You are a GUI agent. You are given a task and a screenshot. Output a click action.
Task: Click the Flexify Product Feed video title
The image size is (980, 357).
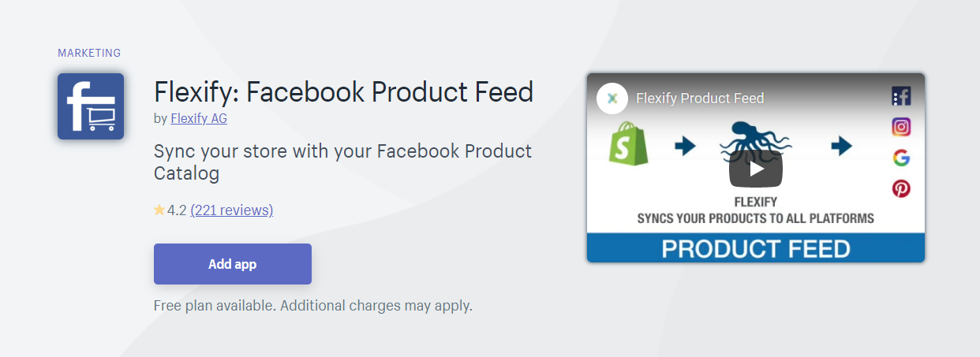700,99
